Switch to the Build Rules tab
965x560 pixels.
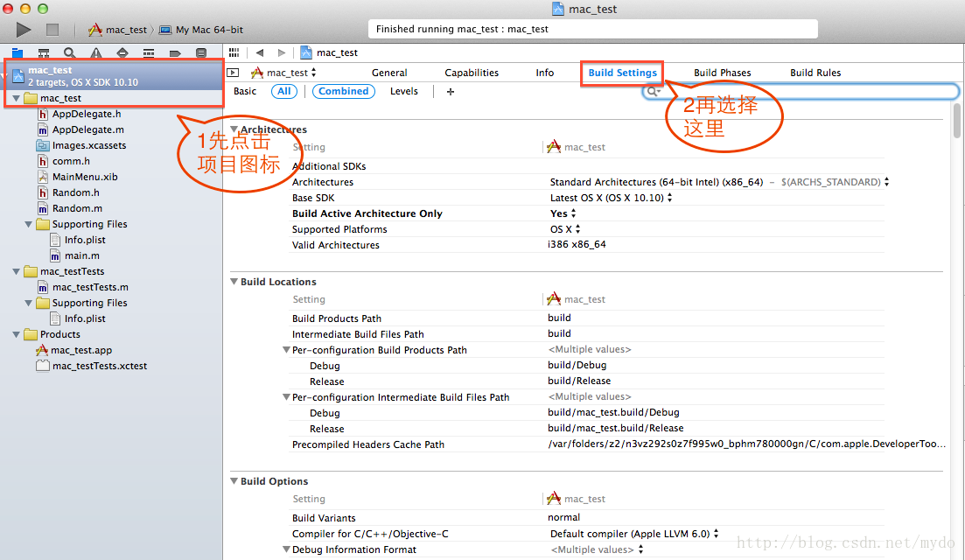click(x=815, y=73)
